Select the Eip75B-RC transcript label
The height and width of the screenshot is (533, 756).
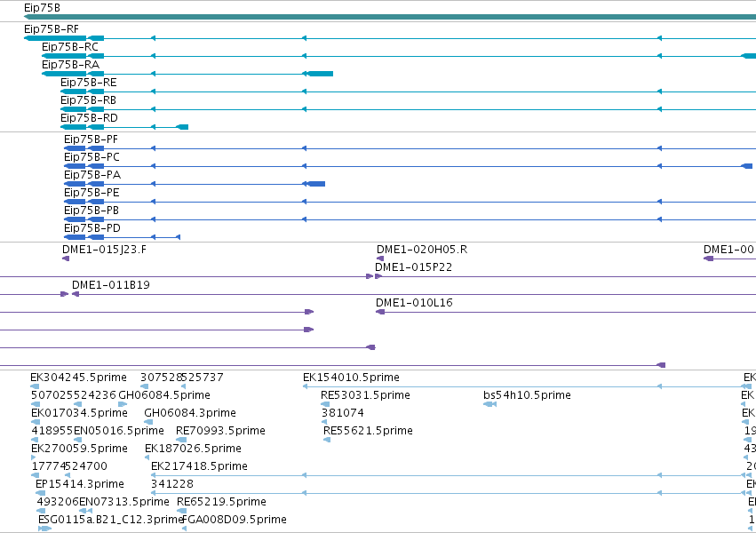pyautogui.click(x=70, y=47)
